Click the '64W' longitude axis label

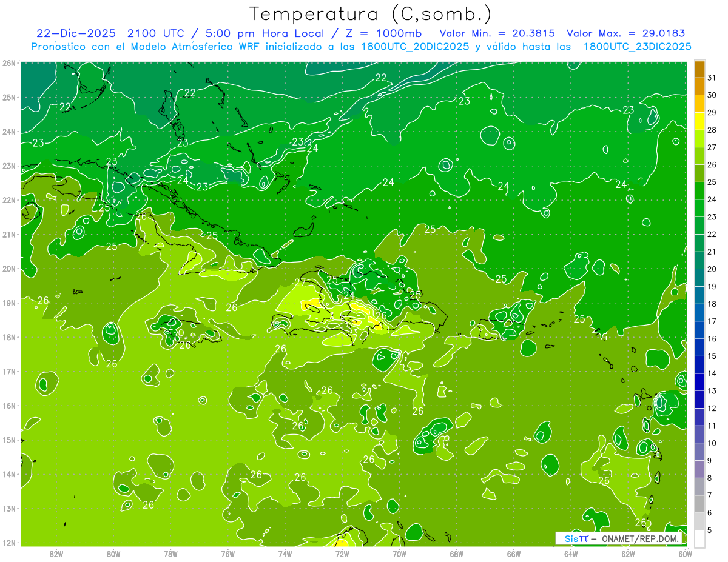(x=571, y=553)
